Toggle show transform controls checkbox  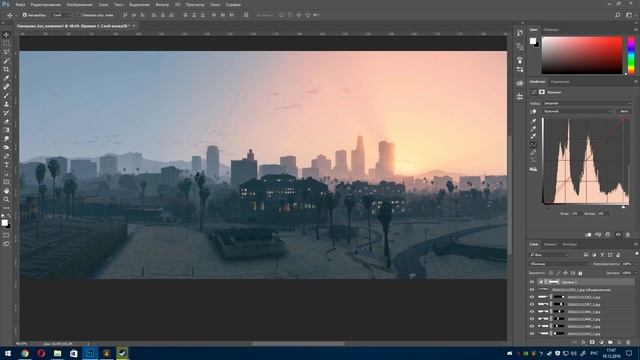click(x=79, y=15)
